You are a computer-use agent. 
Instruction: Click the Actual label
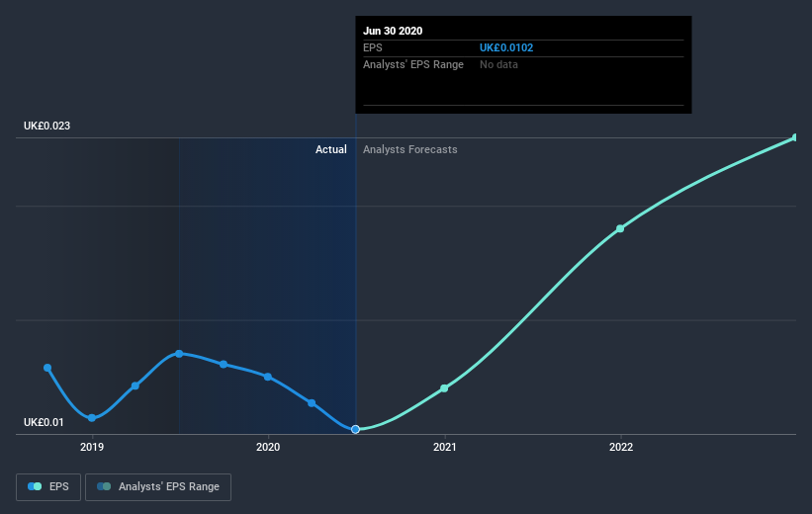(331, 149)
